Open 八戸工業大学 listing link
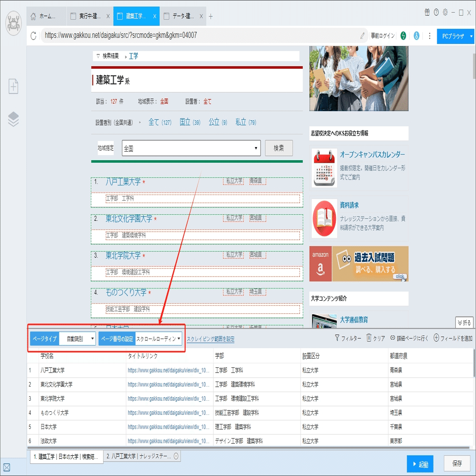 point(123,182)
